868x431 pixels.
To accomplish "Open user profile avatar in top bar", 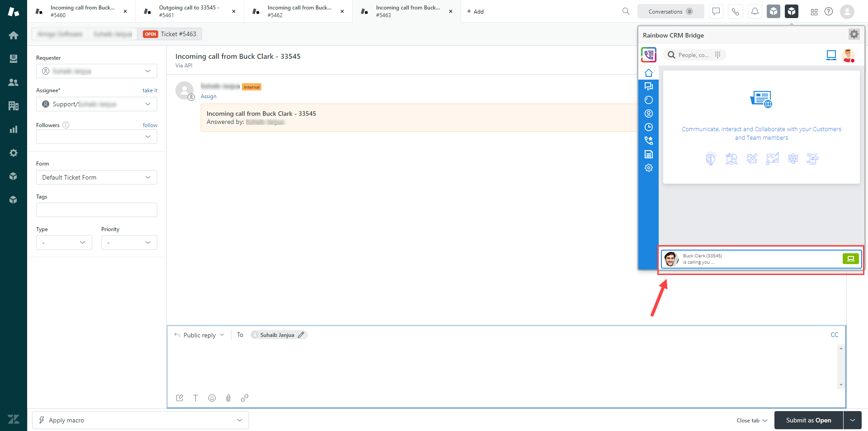I will click(847, 11).
